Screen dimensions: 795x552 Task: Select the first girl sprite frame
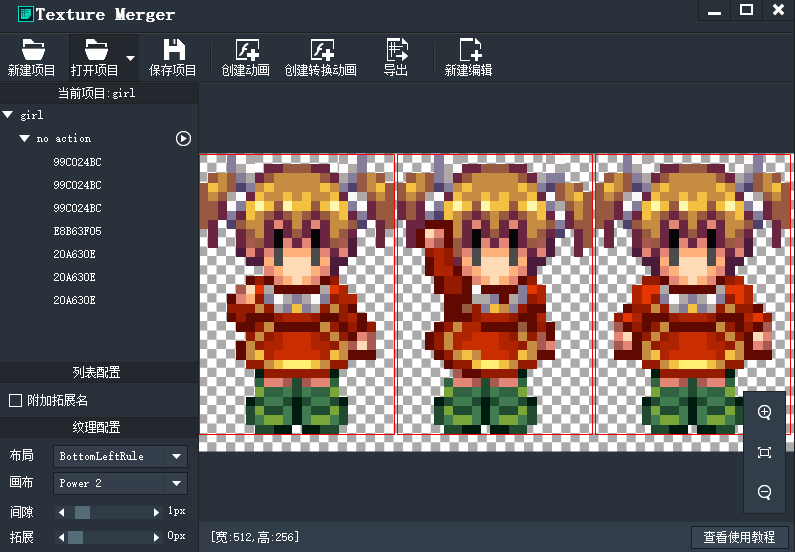(x=297, y=294)
